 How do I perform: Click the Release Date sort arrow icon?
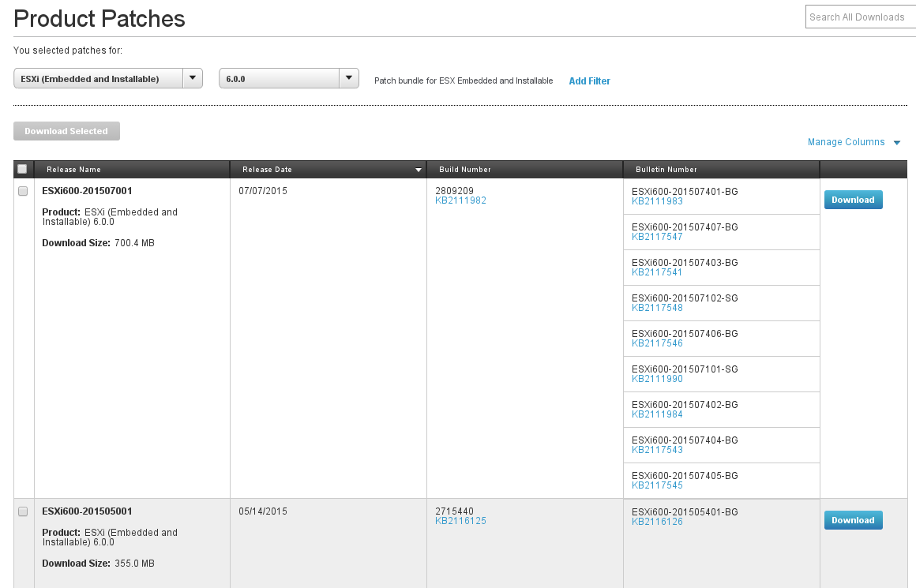[x=419, y=170]
